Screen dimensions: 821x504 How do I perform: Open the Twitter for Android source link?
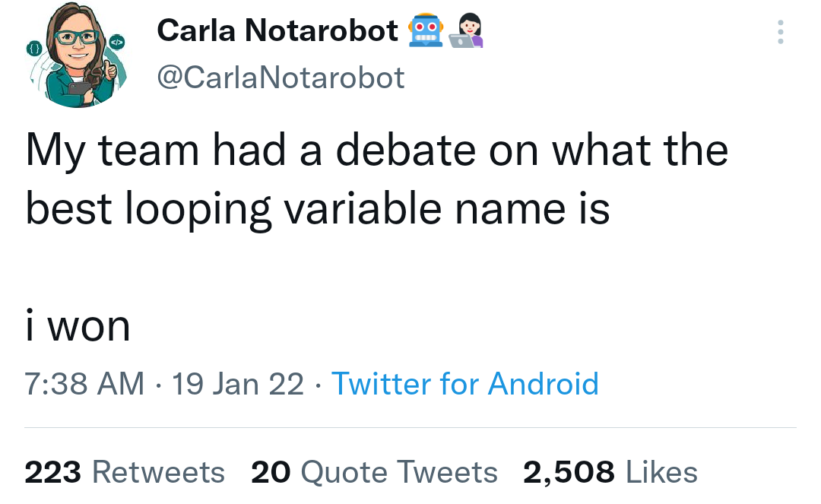point(465,384)
